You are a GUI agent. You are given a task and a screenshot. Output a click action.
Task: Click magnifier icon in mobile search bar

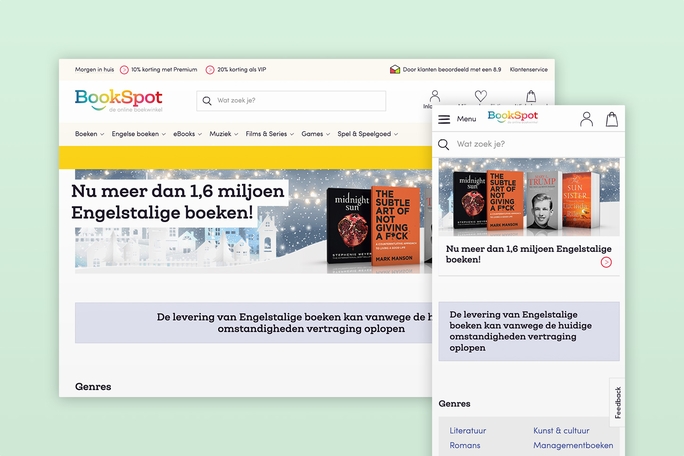coord(443,144)
